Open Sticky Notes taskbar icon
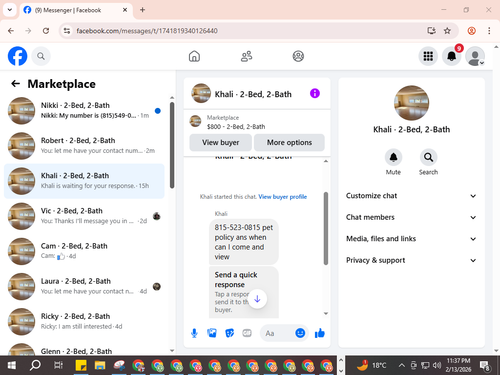The width and height of the screenshot is (500, 375). coord(81,366)
